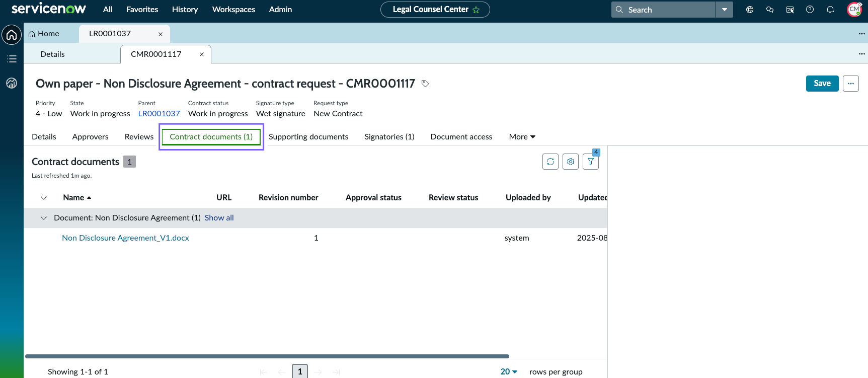Click the search magnifier icon
The height and width of the screenshot is (378, 868).
[619, 10]
